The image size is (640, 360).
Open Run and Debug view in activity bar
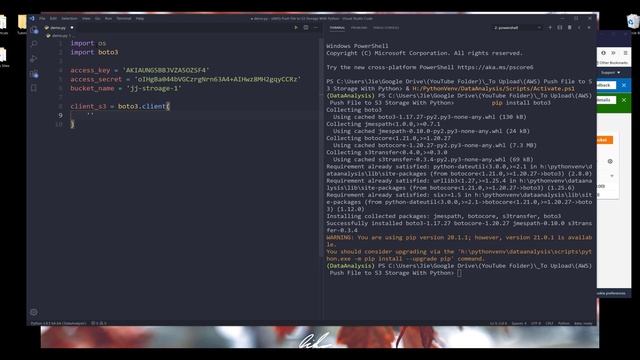tap(34, 59)
